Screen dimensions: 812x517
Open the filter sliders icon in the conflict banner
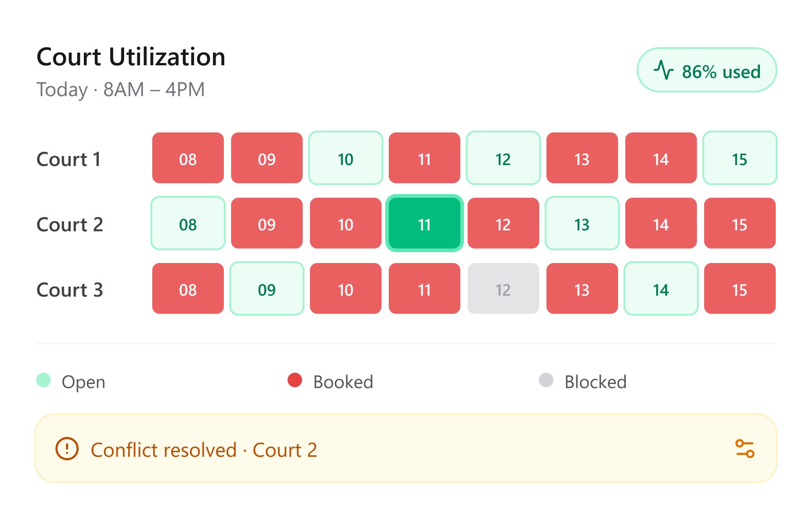coord(744,449)
